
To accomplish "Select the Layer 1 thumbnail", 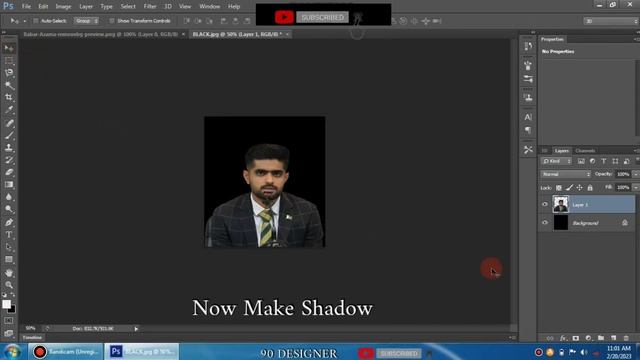I will tap(560, 204).
